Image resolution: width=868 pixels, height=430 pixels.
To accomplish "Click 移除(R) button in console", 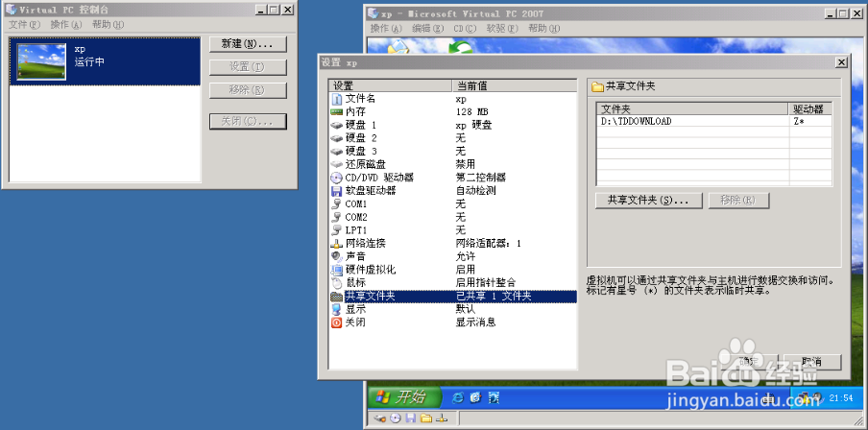I will click(248, 90).
